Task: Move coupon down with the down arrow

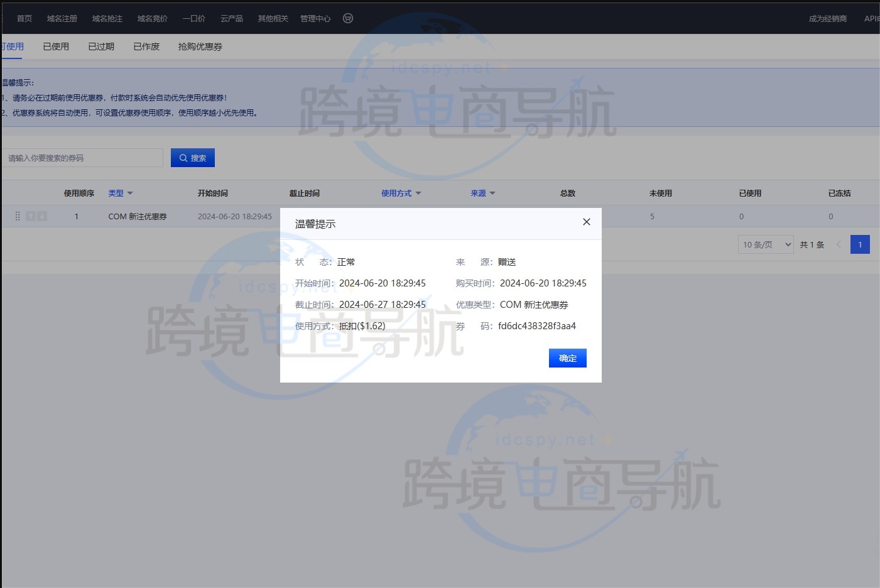Action: [42, 216]
